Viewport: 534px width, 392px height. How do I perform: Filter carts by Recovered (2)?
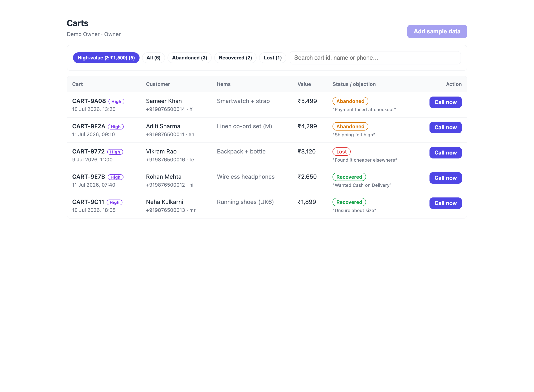[x=235, y=58]
